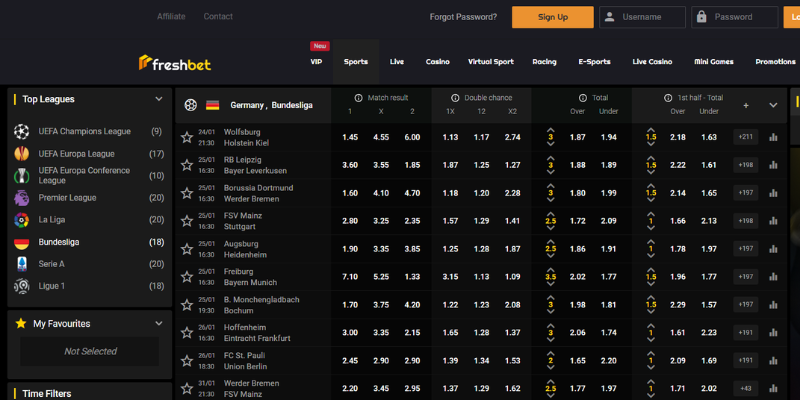Screen dimensions: 800x400
Task: Raise the total line for Mainz vs Stuttgart
Action: 550,213
